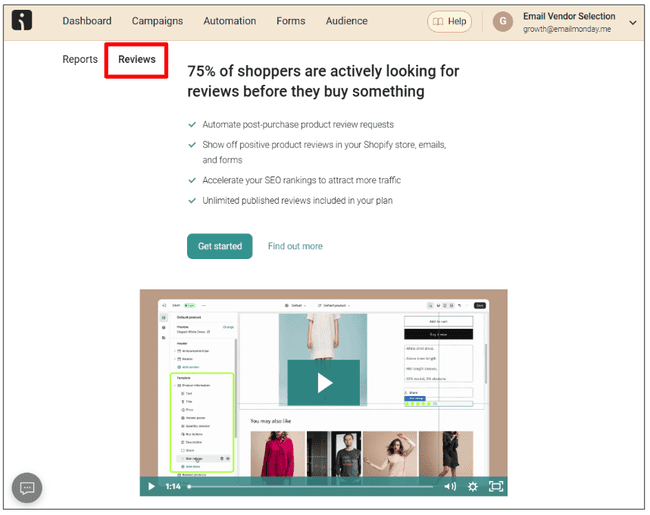Click the 1:14 video duration label
650x515 pixels.
(173, 486)
